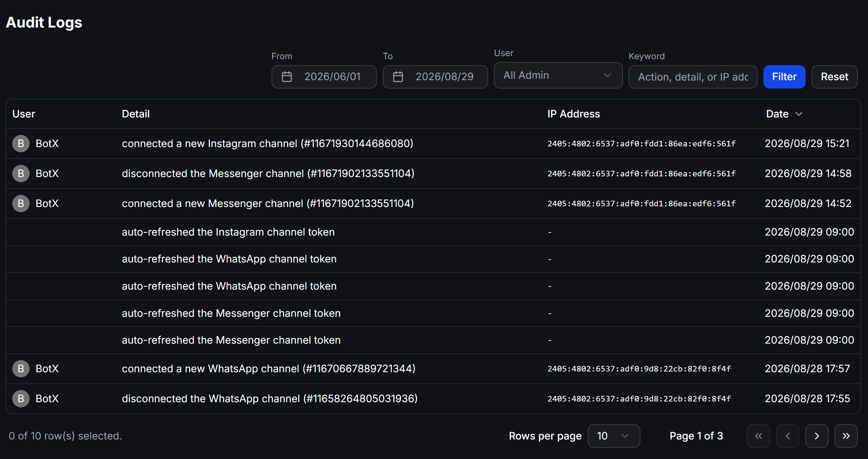Viewport: 868px width, 459px height.
Task: Click BotX avatar on the Messenger disconnected row
Action: point(21,174)
